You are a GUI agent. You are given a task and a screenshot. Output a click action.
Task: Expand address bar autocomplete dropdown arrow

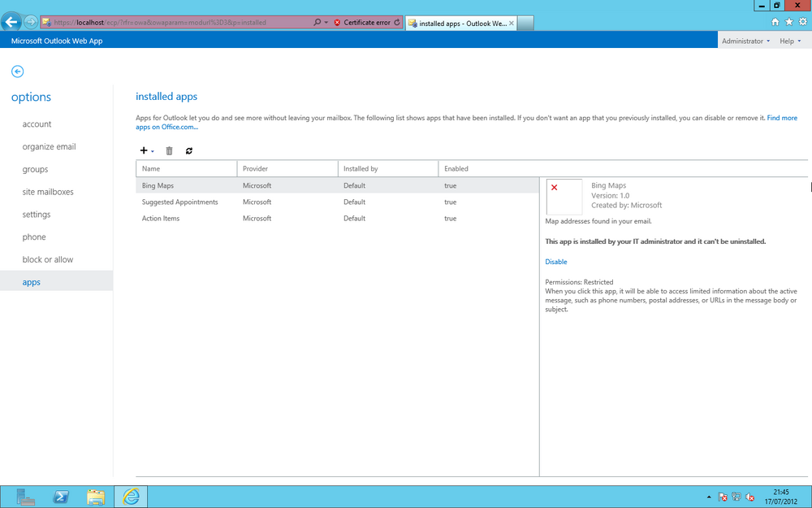tap(326, 22)
